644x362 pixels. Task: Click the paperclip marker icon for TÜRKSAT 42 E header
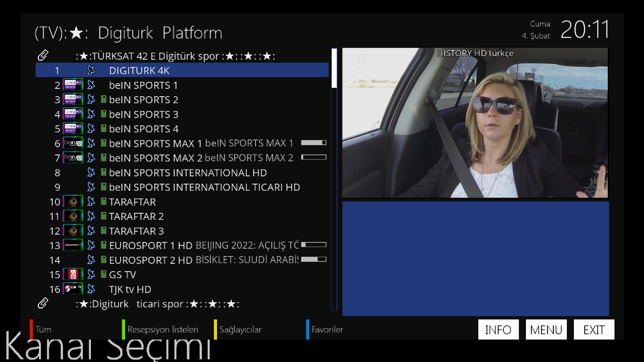[43, 55]
